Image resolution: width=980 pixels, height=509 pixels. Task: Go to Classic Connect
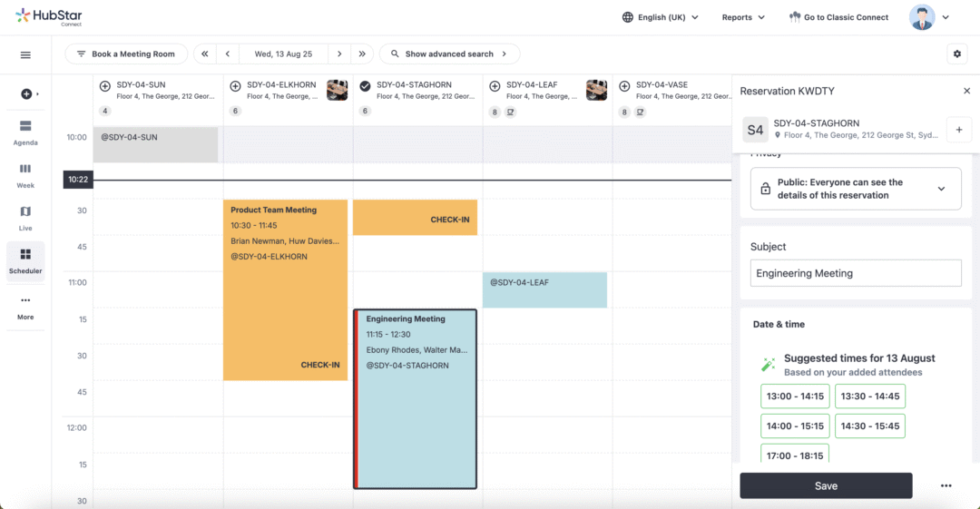pos(838,17)
